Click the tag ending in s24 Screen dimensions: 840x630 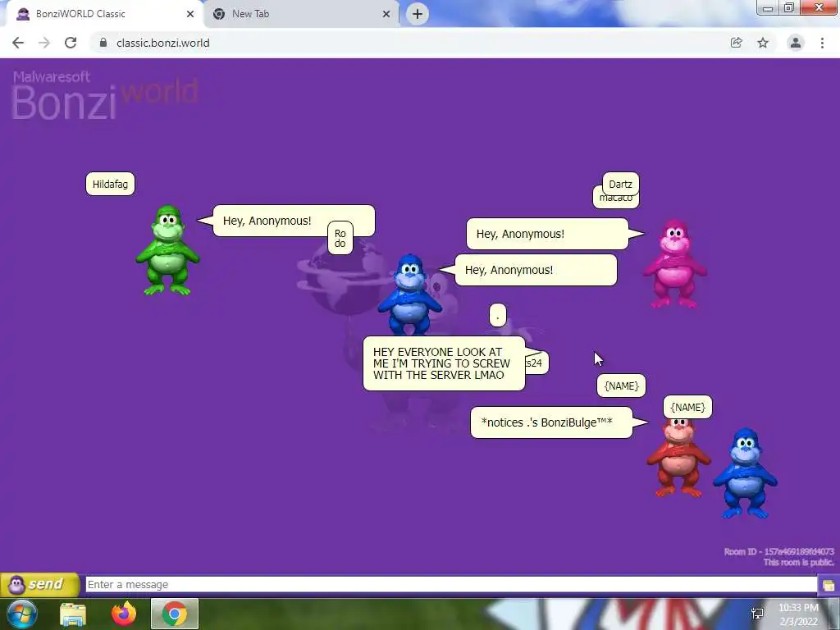[536, 363]
